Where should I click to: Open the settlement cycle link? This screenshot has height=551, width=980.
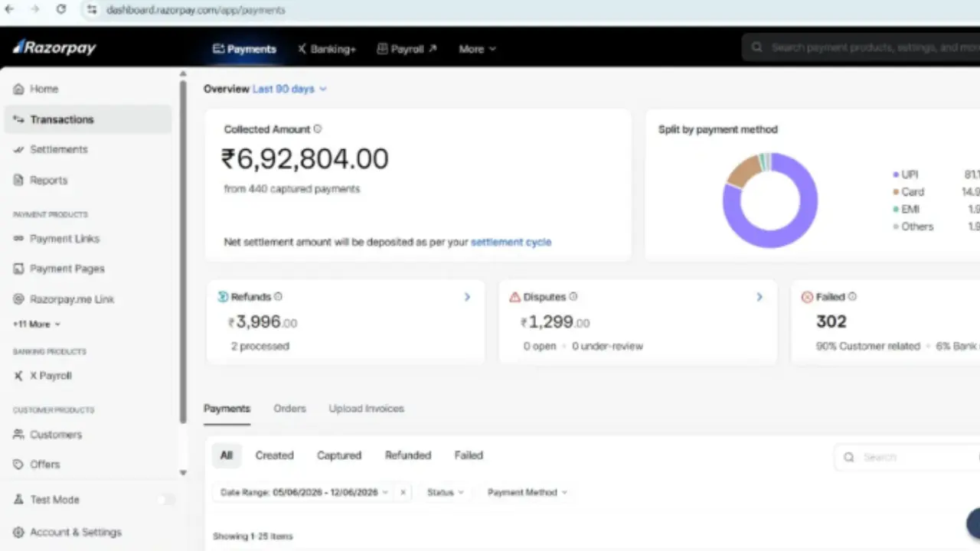pos(511,242)
